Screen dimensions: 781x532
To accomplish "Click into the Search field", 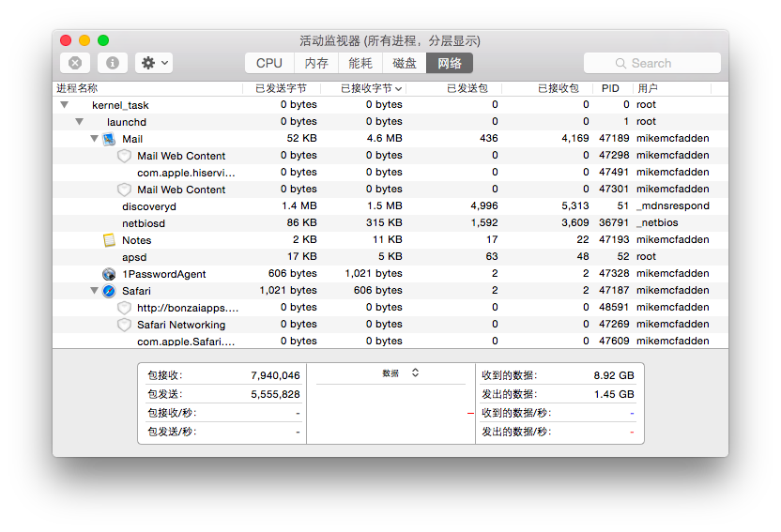I will coord(652,63).
